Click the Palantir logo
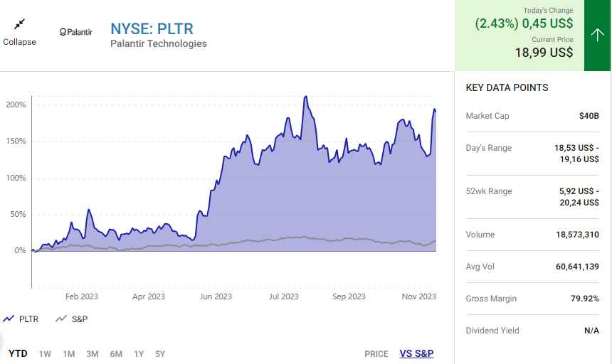Screen dimensions: 612x364 coord(76,32)
